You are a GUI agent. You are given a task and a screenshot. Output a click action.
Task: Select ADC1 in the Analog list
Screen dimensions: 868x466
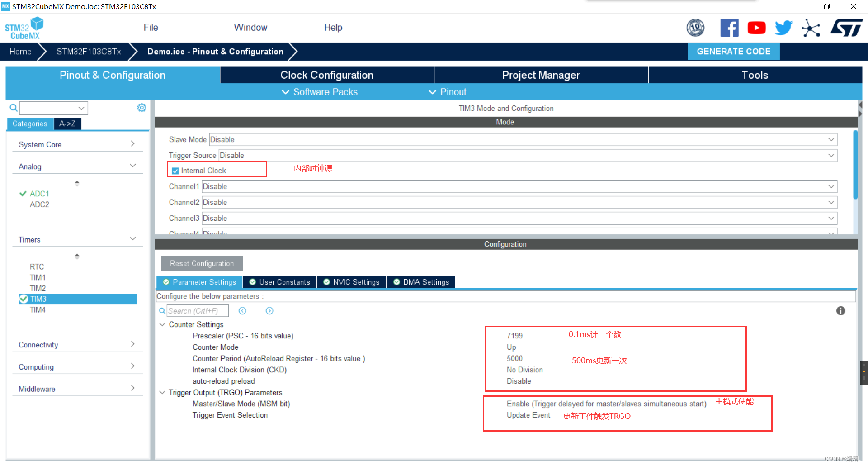tap(39, 194)
